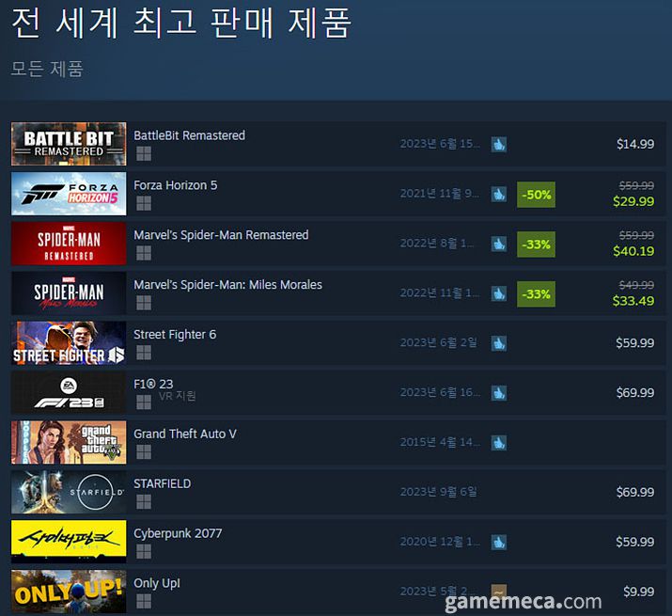
Task: Click the thumbs-up icon for Miles Morales
Action: 498,293
